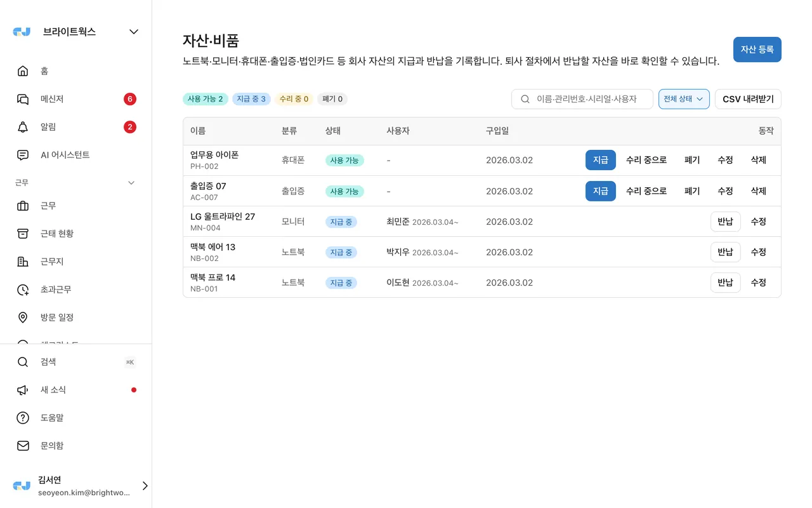Open 근무 briefcase icon

click(x=23, y=206)
